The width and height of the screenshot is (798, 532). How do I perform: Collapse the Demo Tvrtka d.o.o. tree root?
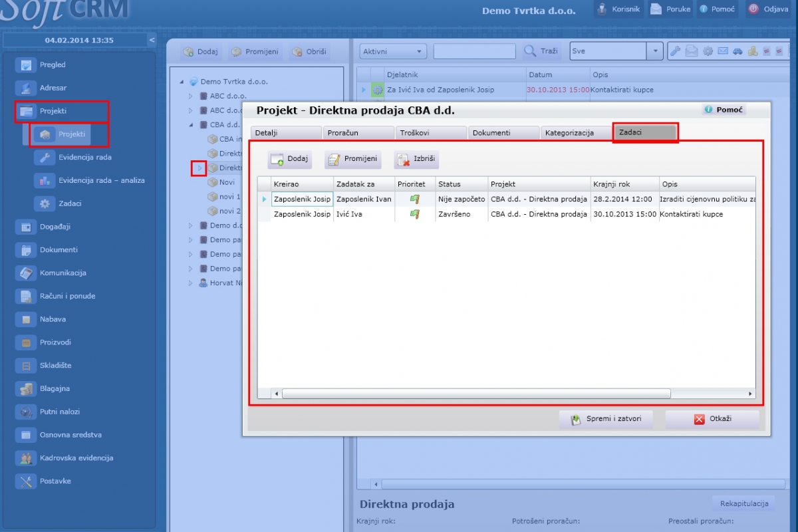coord(182,82)
